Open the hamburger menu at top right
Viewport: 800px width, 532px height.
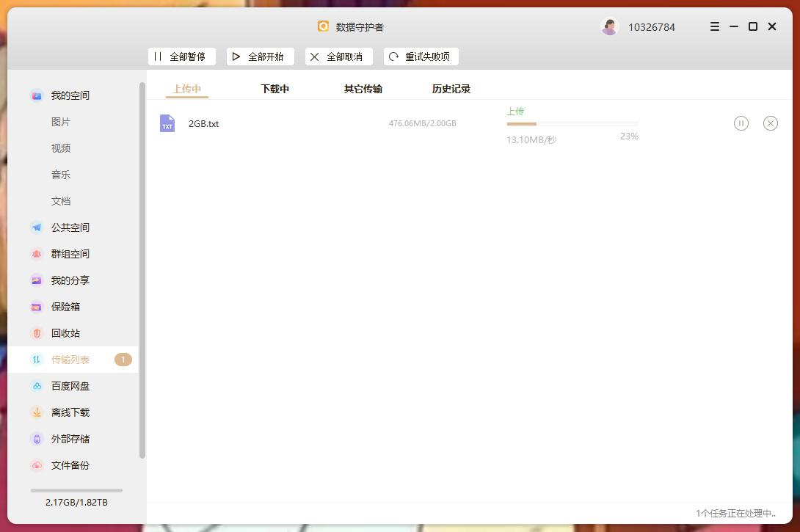pos(714,26)
